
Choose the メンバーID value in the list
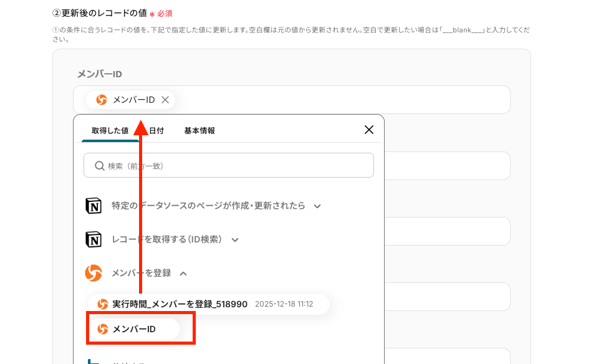[134, 329]
